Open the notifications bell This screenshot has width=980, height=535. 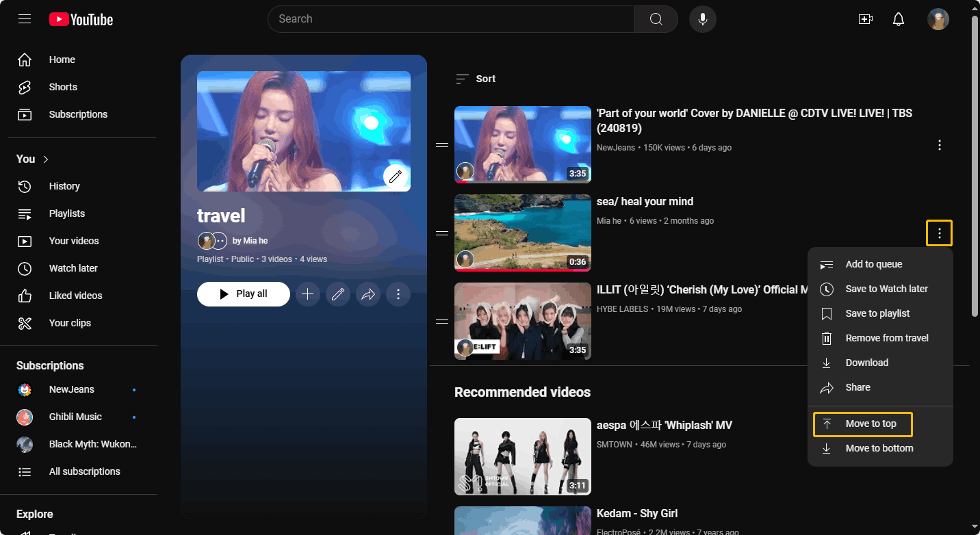tap(899, 19)
